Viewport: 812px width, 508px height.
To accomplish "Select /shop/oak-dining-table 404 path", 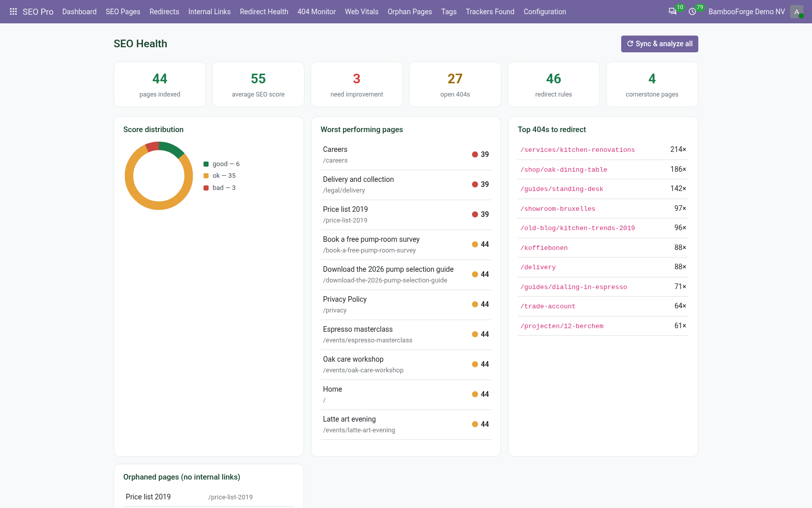I will [x=564, y=170].
